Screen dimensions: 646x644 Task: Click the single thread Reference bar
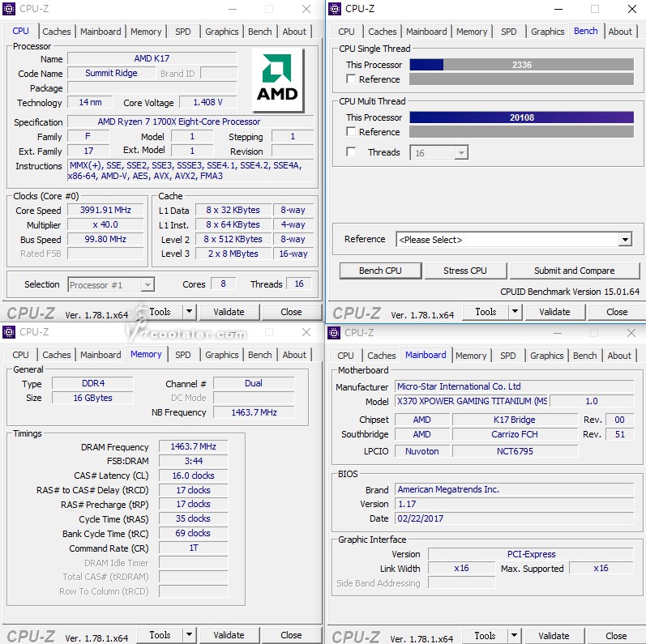point(521,79)
